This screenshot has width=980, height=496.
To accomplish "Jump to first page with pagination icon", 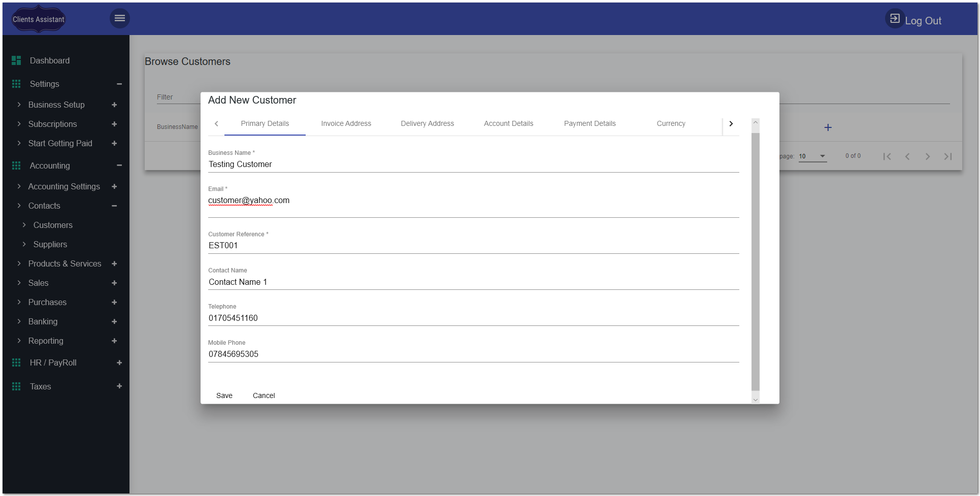I will pos(887,156).
